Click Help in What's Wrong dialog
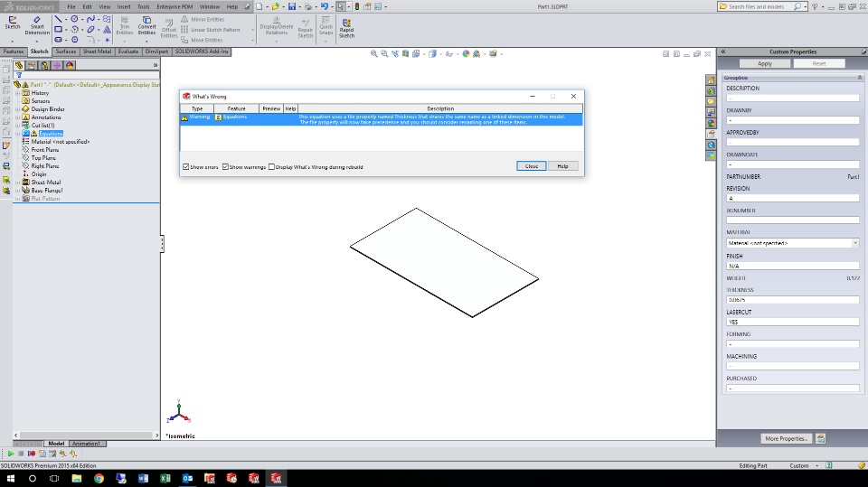This screenshot has height=487, width=868. [562, 166]
